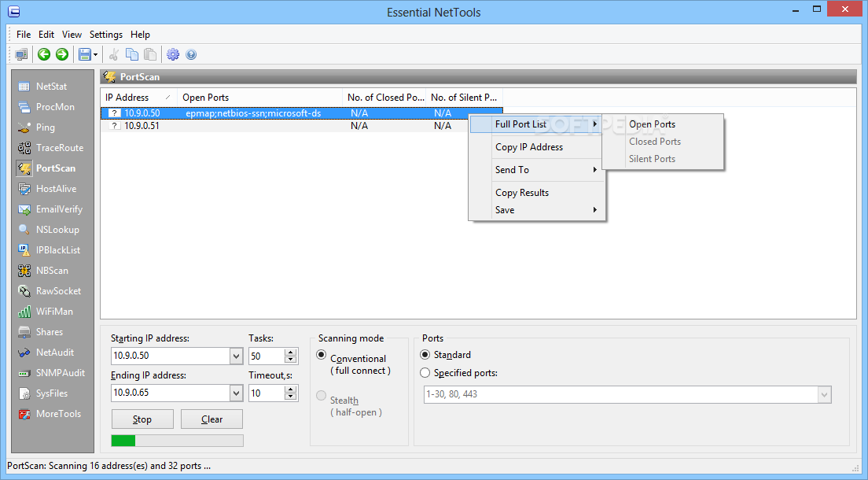The width and height of the screenshot is (868, 480).
Task: Click the Stop button
Action: [142, 419]
